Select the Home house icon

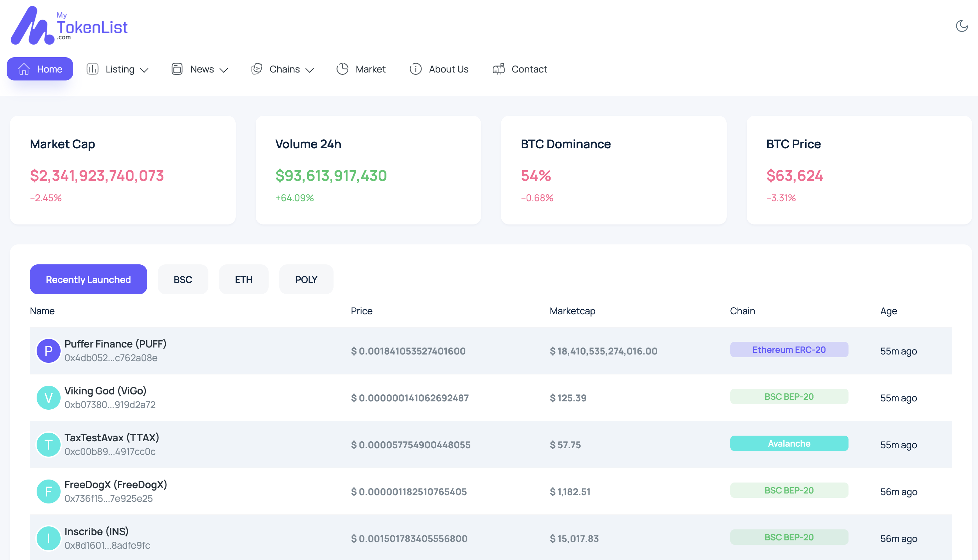point(24,69)
